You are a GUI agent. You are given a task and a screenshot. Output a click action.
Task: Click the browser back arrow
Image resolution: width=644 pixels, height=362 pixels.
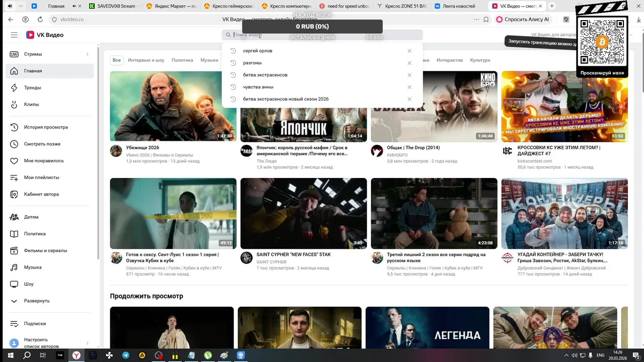11,19
